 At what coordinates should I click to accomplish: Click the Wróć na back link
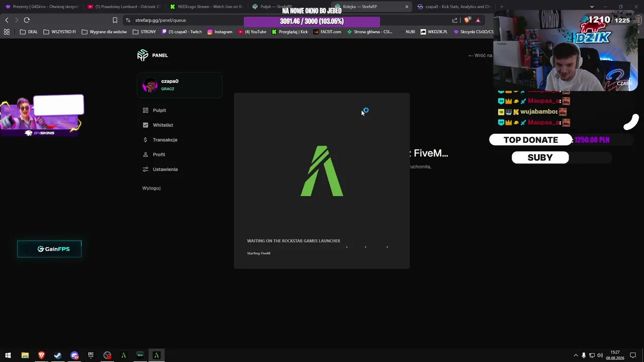480,55
